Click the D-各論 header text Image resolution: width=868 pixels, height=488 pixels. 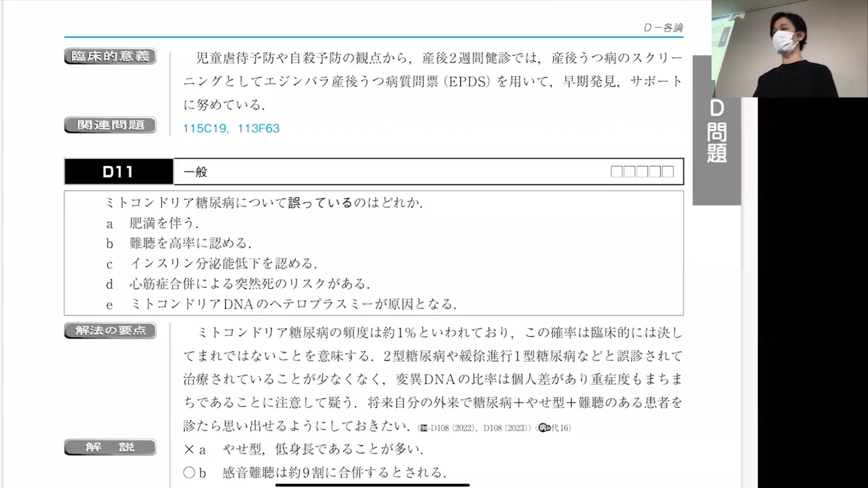[663, 28]
